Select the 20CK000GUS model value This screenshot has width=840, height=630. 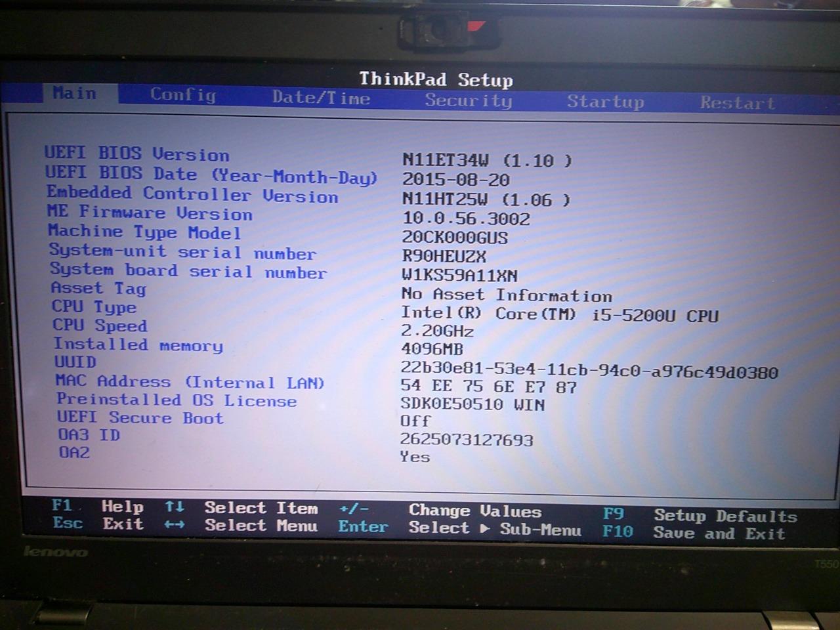455,238
